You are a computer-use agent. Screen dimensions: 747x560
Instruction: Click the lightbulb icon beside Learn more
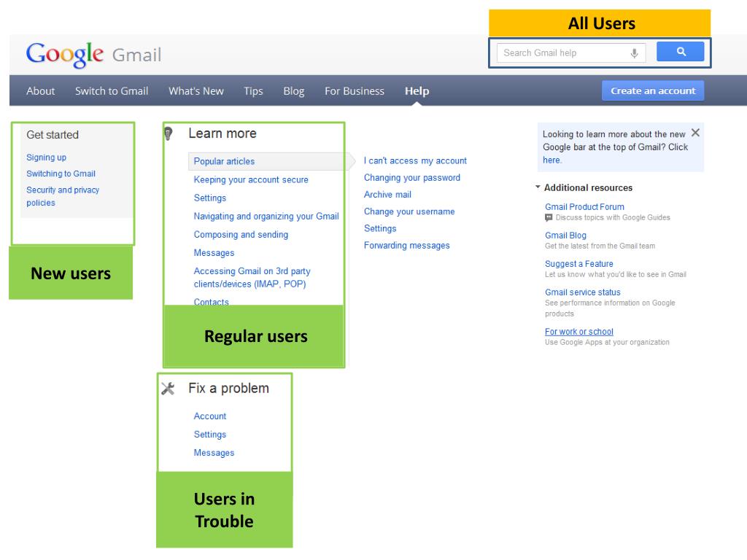click(x=169, y=133)
